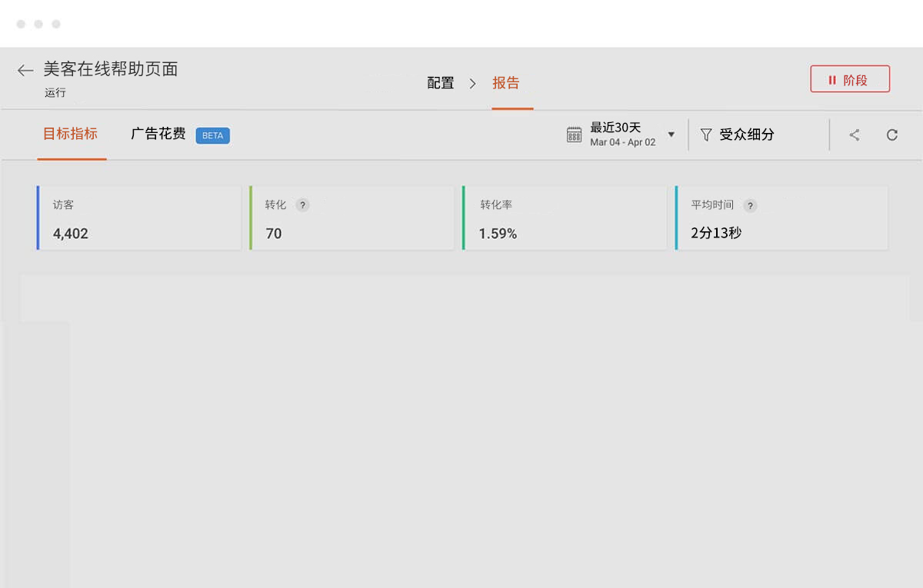Click the refresh icon
This screenshot has width=923, height=588.
pyautogui.click(x=892, y=135)
